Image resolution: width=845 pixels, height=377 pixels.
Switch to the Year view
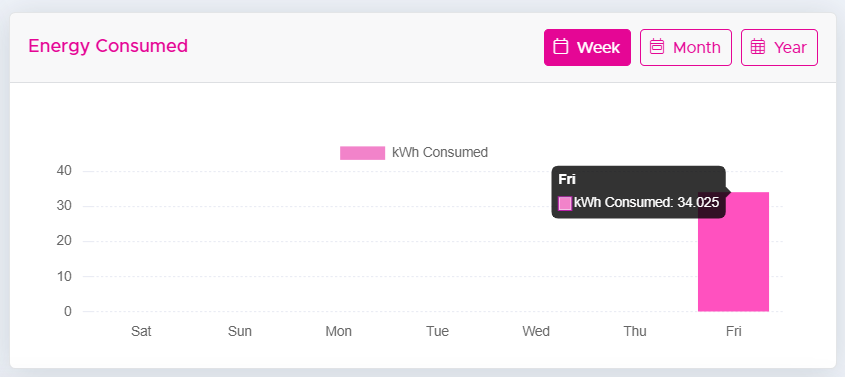[x=779, y=47]
